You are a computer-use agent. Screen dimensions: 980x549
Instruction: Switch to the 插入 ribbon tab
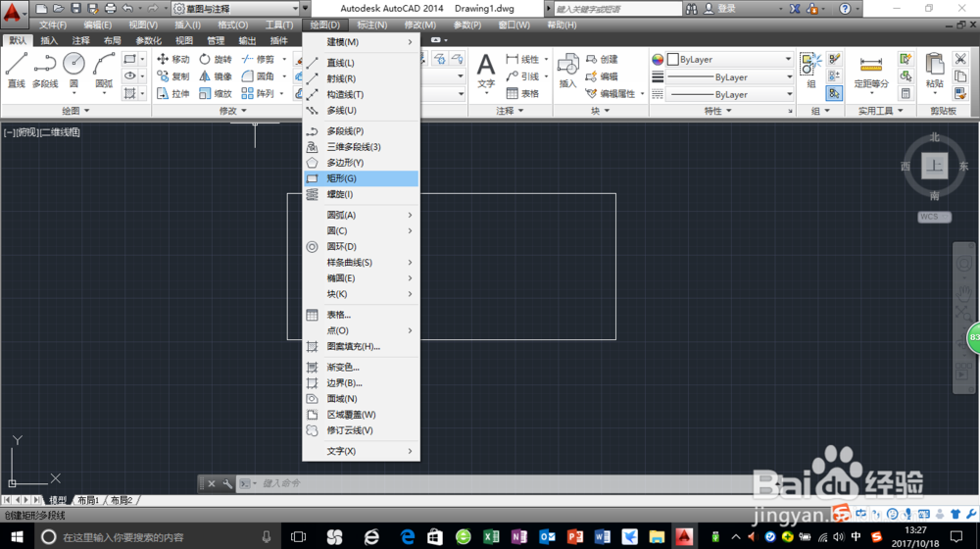[49, 40]
